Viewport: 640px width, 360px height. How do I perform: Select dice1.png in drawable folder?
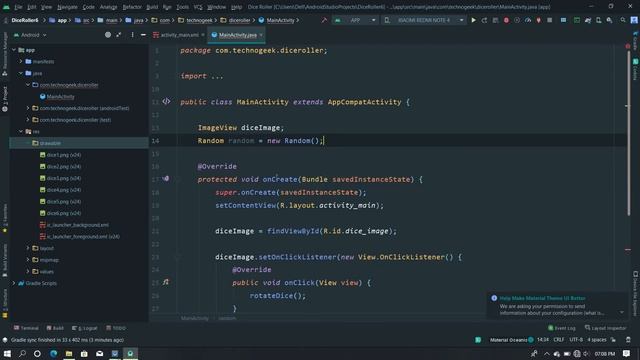pos(63,155)
